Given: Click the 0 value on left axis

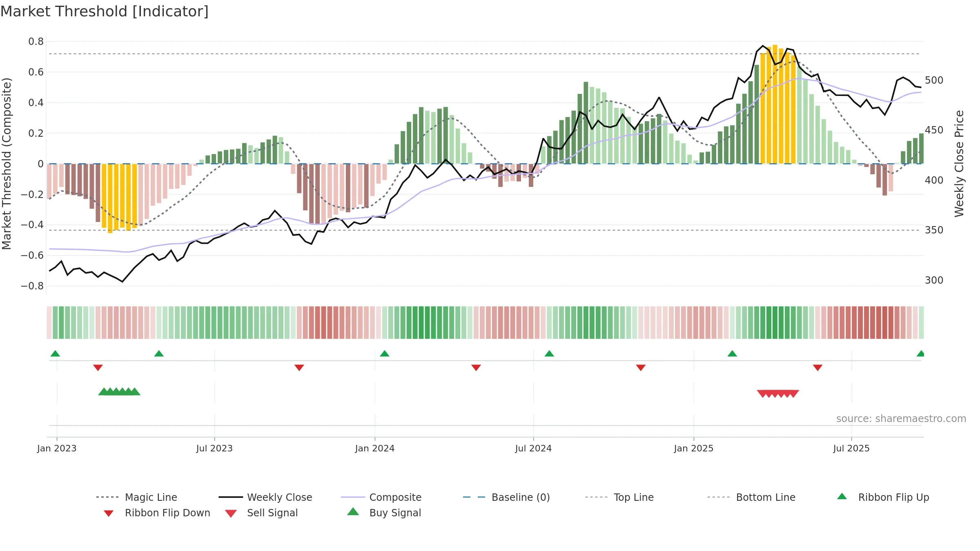Looking at the screenshot, I should coord(40,164).
